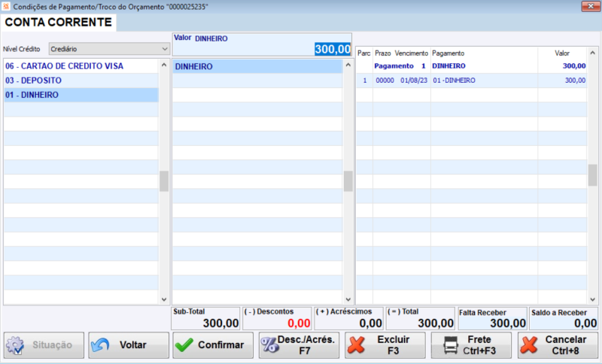Click the Situação gear icon
Screen dimensions: 602x364
[x=15, y=345]
